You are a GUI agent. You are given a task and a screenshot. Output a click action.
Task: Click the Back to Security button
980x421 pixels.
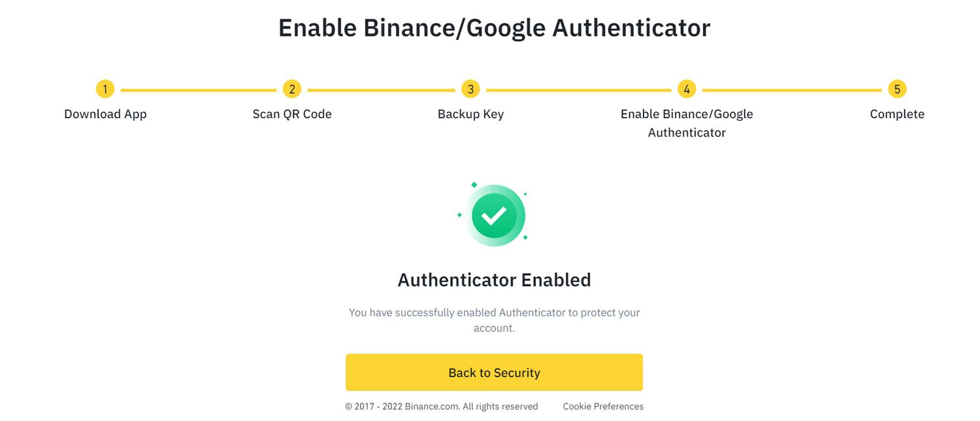point(495,372)
